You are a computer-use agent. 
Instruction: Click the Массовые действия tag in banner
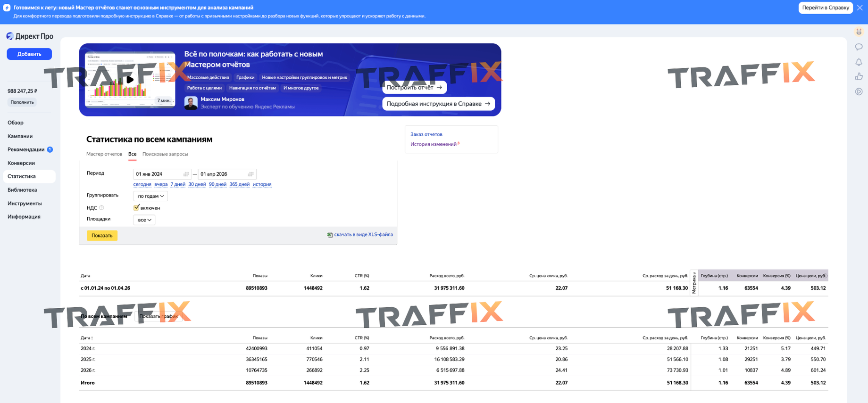point(208,77)
